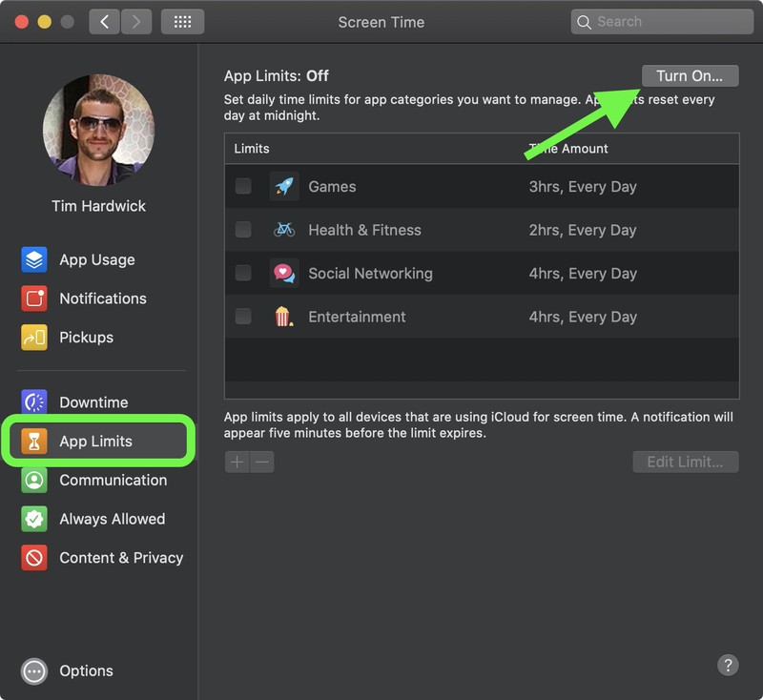Open Screen Time help via question mark
The width and height of the screenshot is (763, 700).
coord(728,665)
